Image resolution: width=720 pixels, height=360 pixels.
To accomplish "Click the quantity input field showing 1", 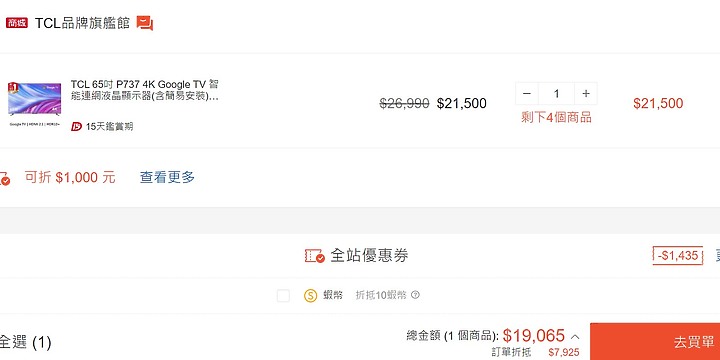I will tap(556, 94).
